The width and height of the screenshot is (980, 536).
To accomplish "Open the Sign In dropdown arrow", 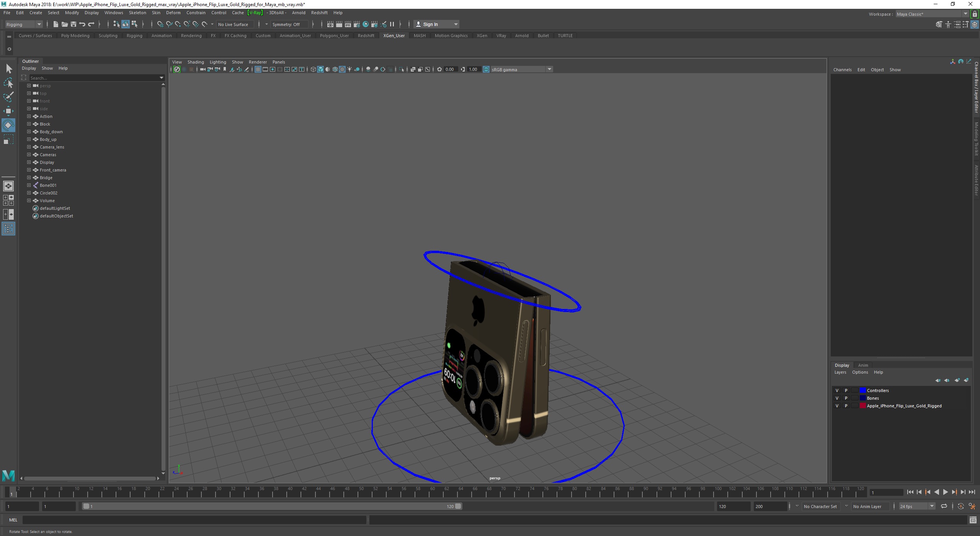I will click(456, 24).
